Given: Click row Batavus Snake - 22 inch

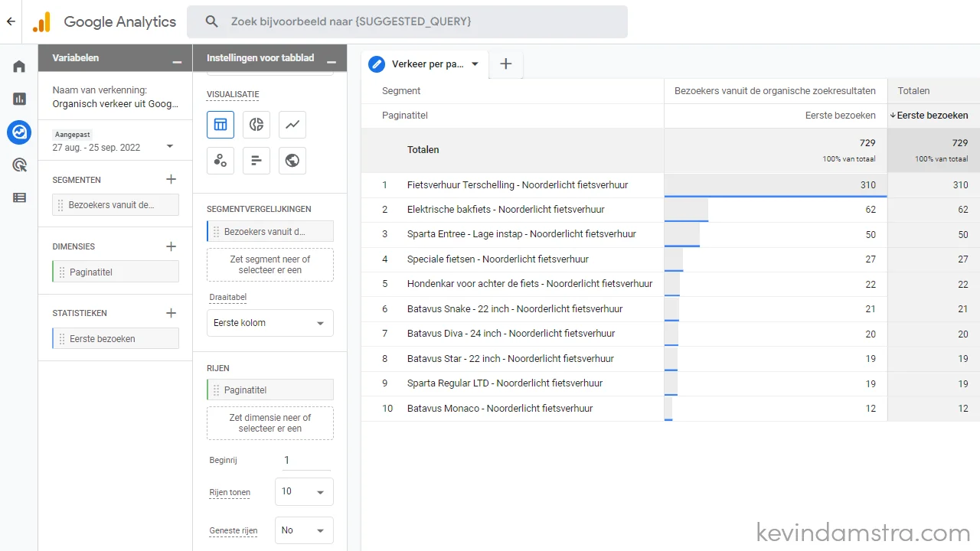Looking at the screenshot, I should [515, 309].
